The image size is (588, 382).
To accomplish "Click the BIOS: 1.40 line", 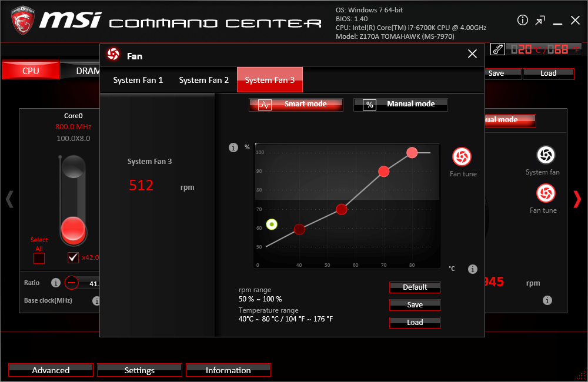I will 352,19.
